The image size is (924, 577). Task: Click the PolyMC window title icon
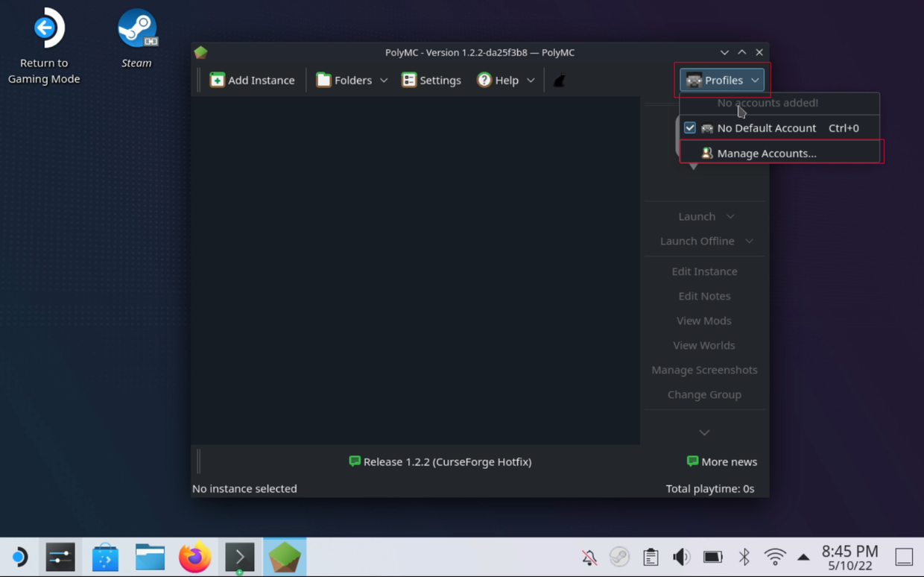(x=200, y=52)
